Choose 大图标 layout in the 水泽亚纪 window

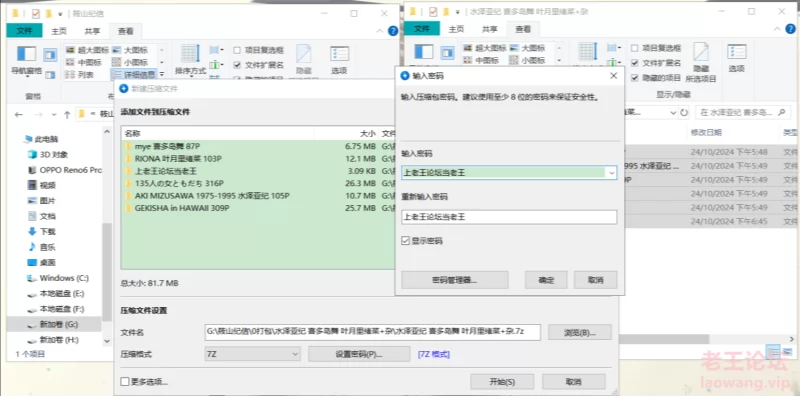[x=527, y=48]
